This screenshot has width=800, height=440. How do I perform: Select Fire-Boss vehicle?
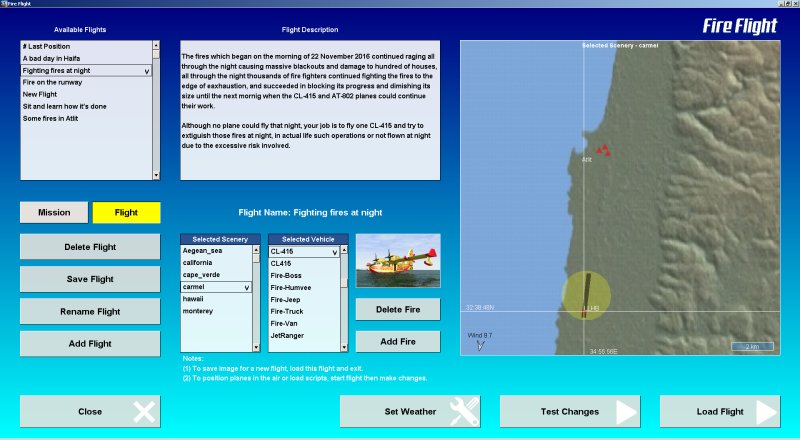304,276
